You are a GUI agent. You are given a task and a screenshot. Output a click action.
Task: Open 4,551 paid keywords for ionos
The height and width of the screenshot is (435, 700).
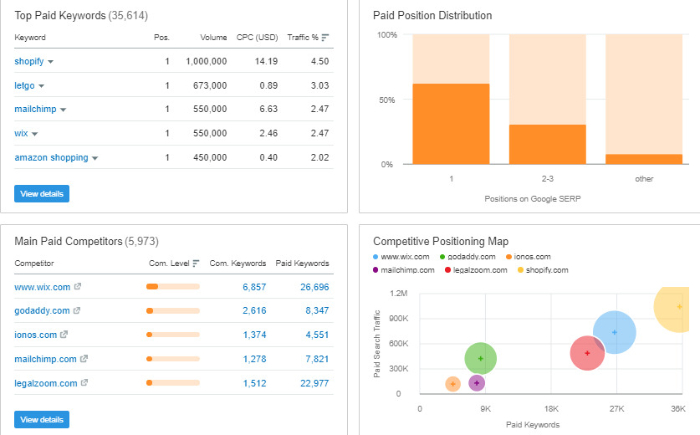pyautogui.click(x=317, y=335)
